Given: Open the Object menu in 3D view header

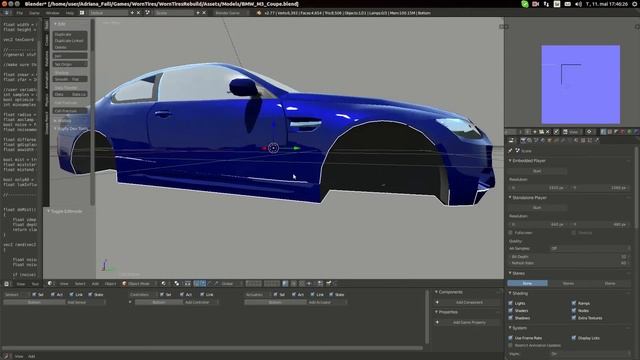Looking at the screenshot, I should (110, 284).
